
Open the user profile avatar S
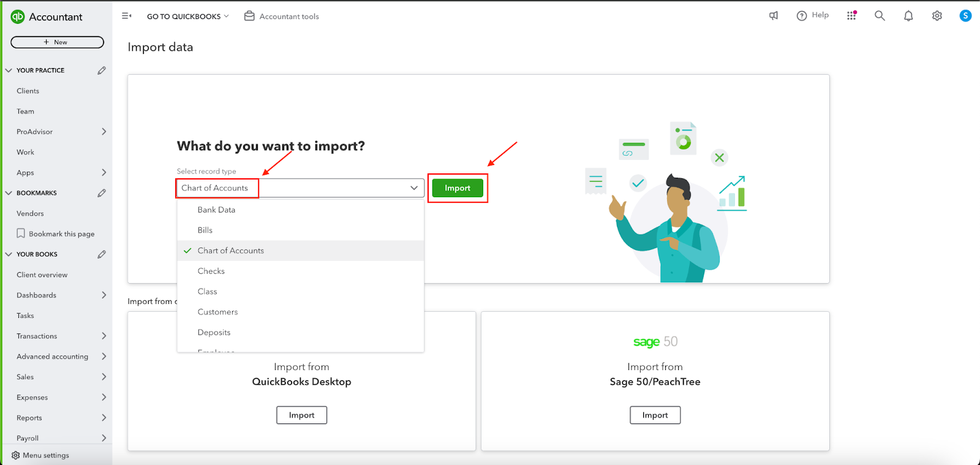click(965, 16)
